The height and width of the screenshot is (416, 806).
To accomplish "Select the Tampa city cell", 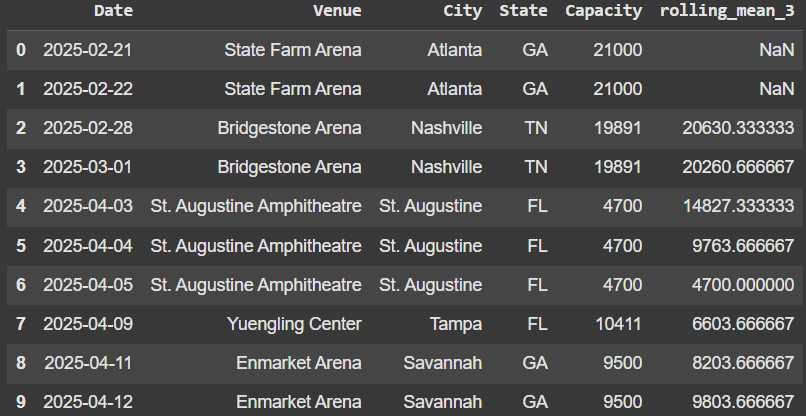I will coord(457,324).
